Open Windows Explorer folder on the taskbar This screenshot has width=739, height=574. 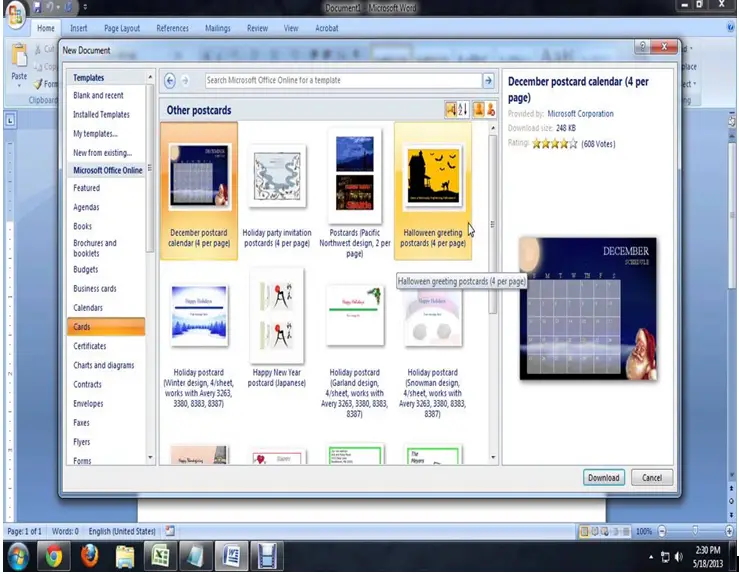point(125,556)
